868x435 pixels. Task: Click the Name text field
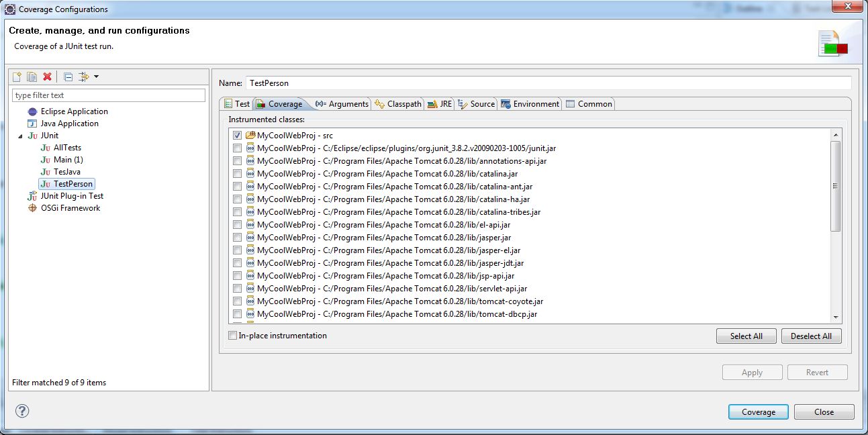point(548,83)
